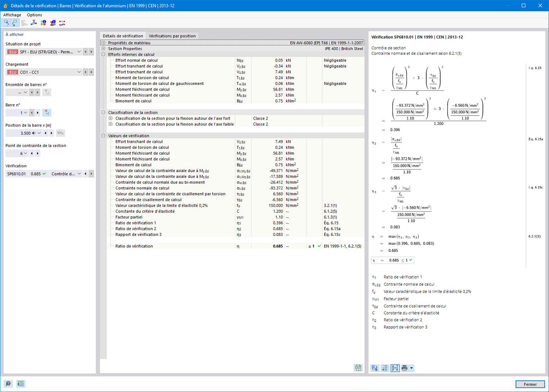Collapse Valeurs de vérification section
549x392 pixels.
[x=103, y=136]
